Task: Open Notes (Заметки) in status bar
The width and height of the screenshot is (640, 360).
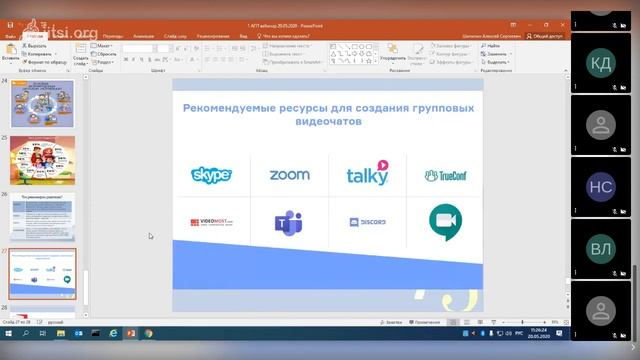Action: 391,322
